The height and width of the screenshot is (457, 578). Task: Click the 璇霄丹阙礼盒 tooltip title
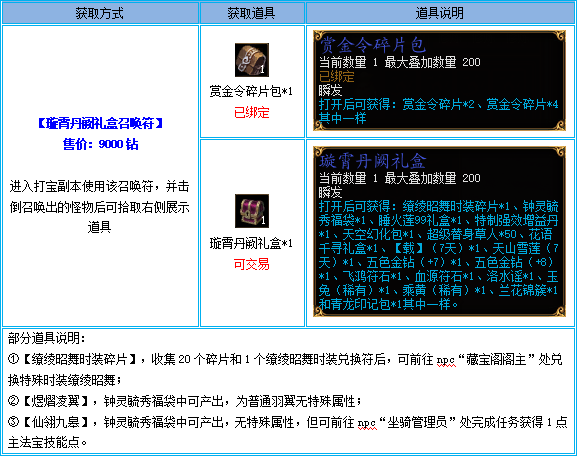click(x=373, y=161)
